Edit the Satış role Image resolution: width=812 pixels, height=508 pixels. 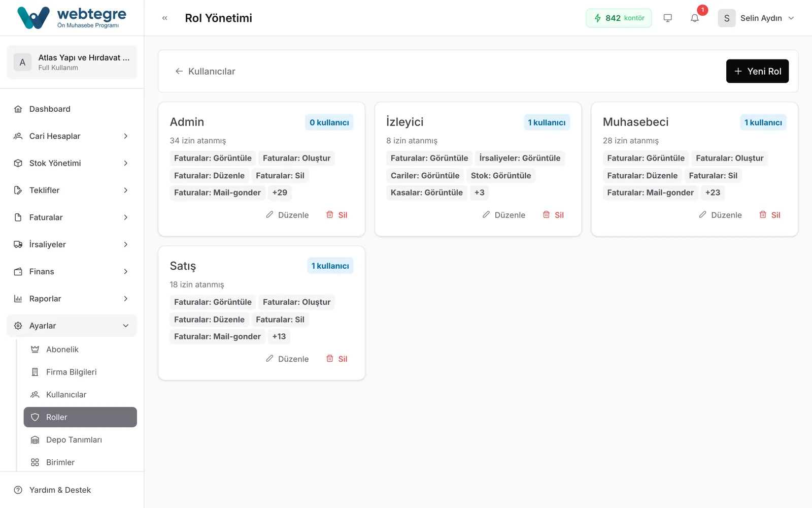pos(287,359)
